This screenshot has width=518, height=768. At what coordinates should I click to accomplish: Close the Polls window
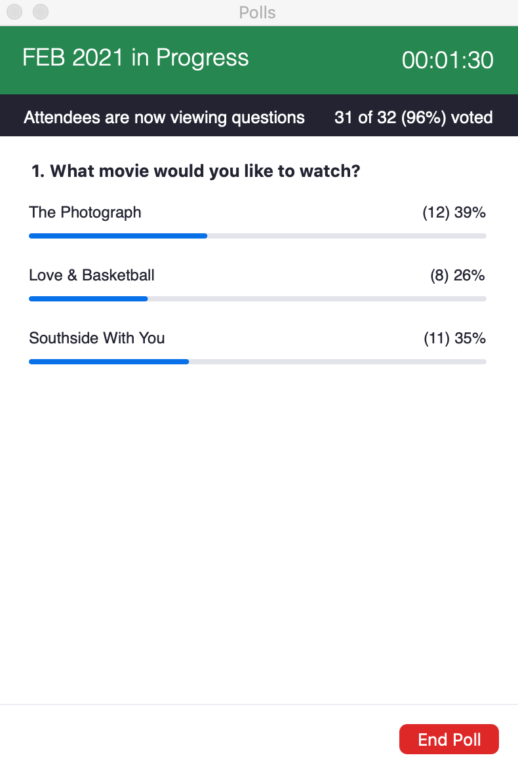coord(15,11)
